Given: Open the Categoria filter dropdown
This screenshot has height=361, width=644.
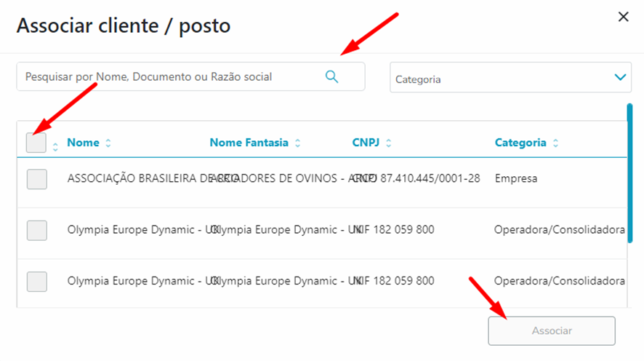Looking at the screenshot, I should pyautogui.click(x=510, y=77).
